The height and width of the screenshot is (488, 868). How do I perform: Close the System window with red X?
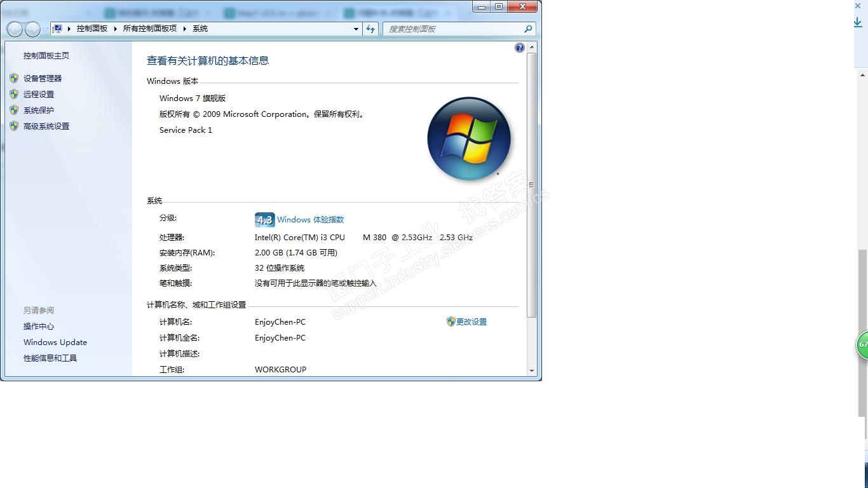pyautogui.click(x=523, y=6)
